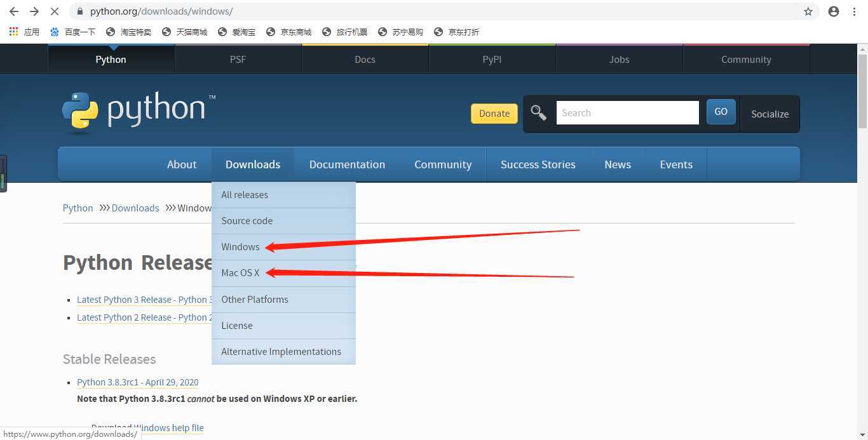Open Latest Python 3 Release link
The image size is (868, 440).
pos(144,300)
